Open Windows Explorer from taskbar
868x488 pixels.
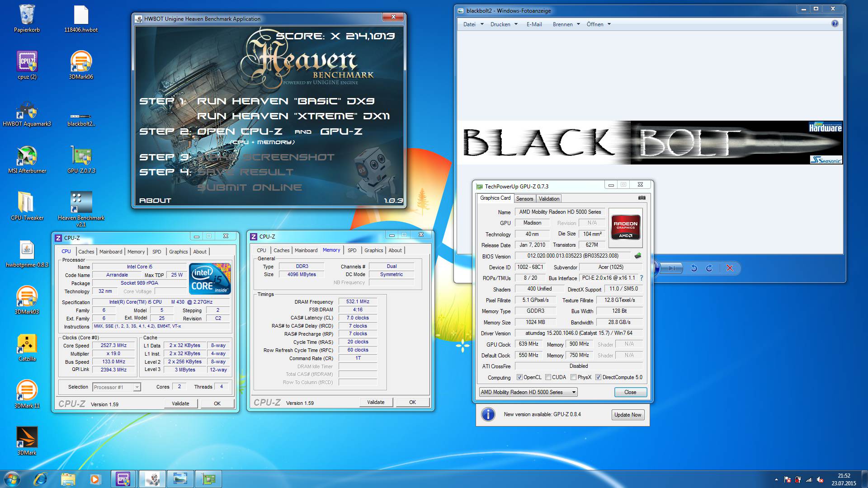tap(68, 479)
